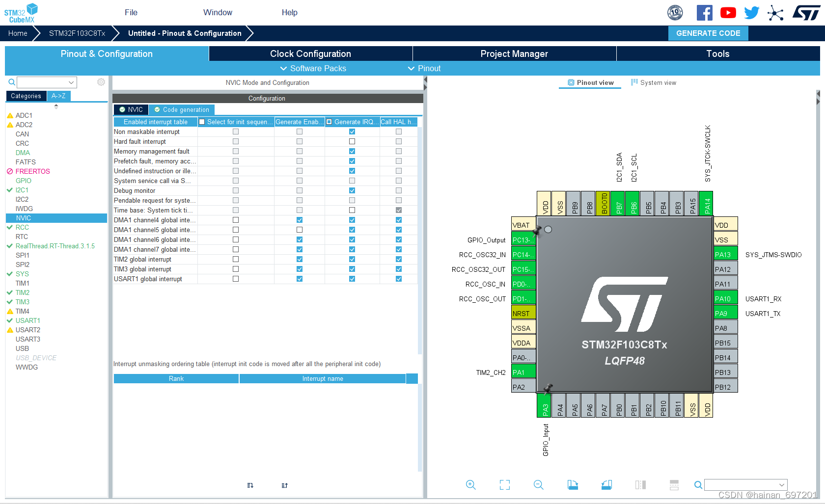Open the ST community network icon
This screenshot has width=825, height=504.
click(775, 13)
